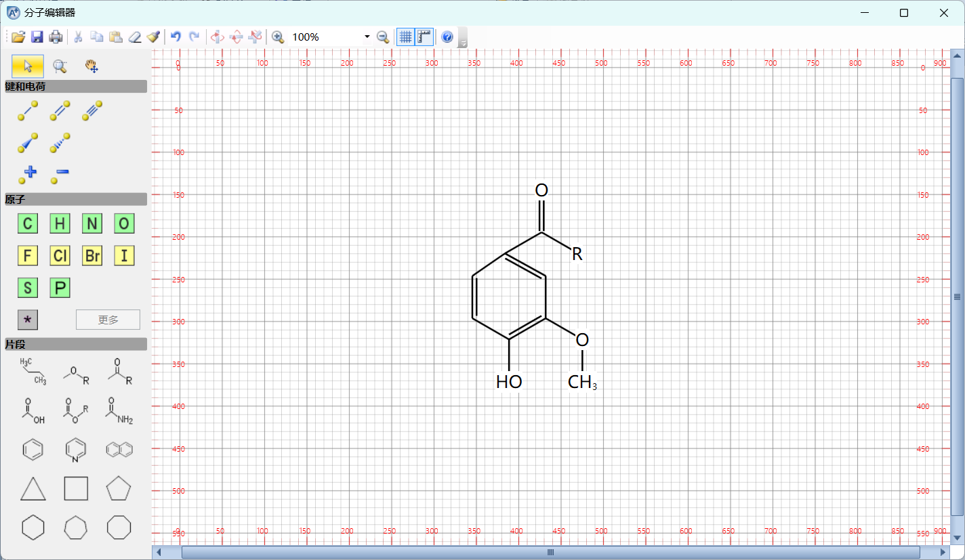965x560 pixels.
Task: Select the chlorine atom Cl button
Action: tap(60, 255)
